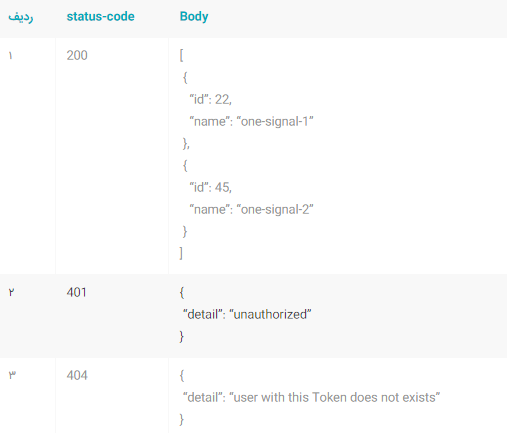The height and width of the screenshot is (433, 507).
Task: Select the 404 status code cell
Action: tap(77, 376)
